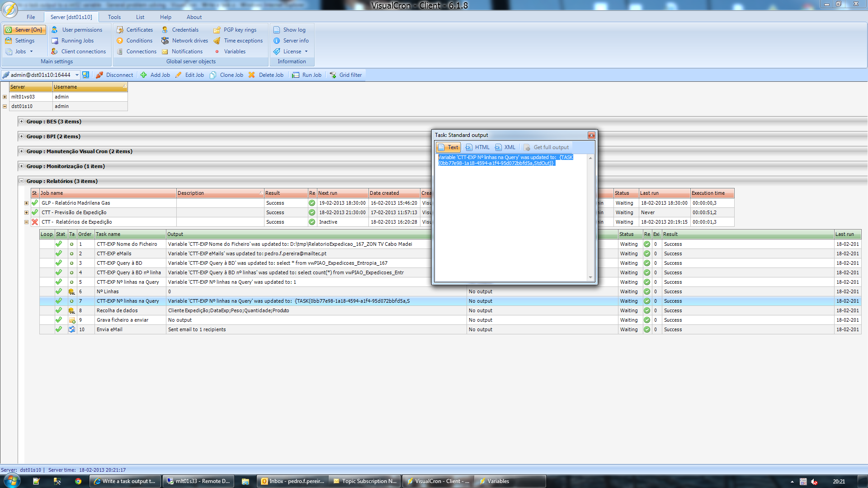Open Connections global object

point(137,52)
